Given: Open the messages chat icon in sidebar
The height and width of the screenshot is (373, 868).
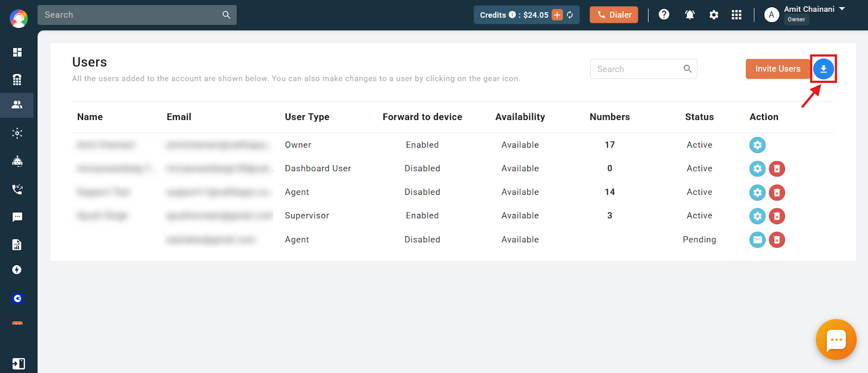Looking at the screenshot, I should click(x=17, y=217).
